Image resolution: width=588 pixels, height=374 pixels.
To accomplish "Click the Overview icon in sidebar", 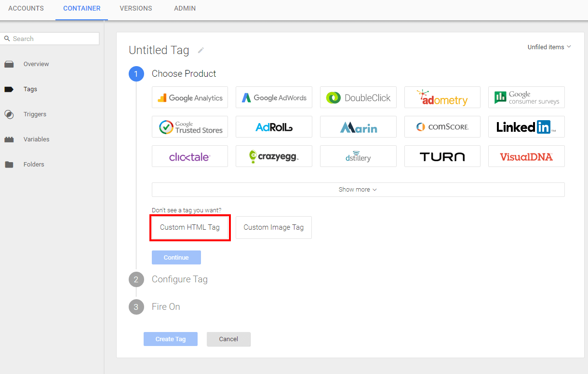I will tap(9, 64).
